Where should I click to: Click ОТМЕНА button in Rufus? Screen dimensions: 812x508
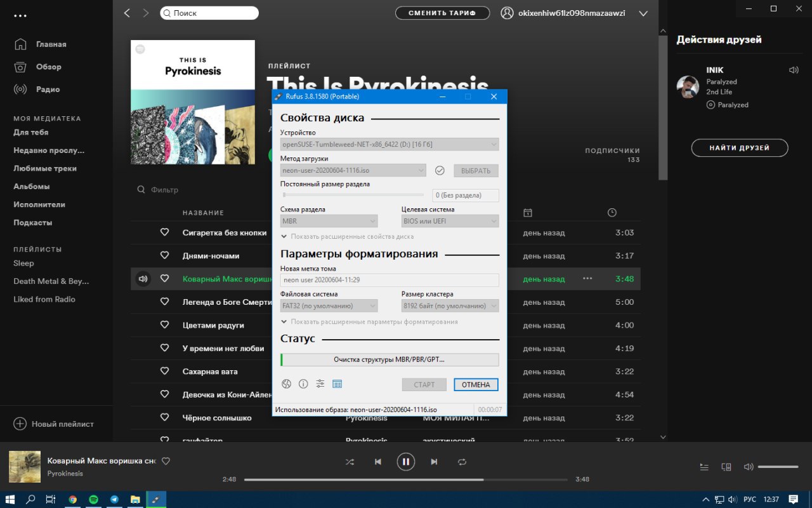point(476,384)
